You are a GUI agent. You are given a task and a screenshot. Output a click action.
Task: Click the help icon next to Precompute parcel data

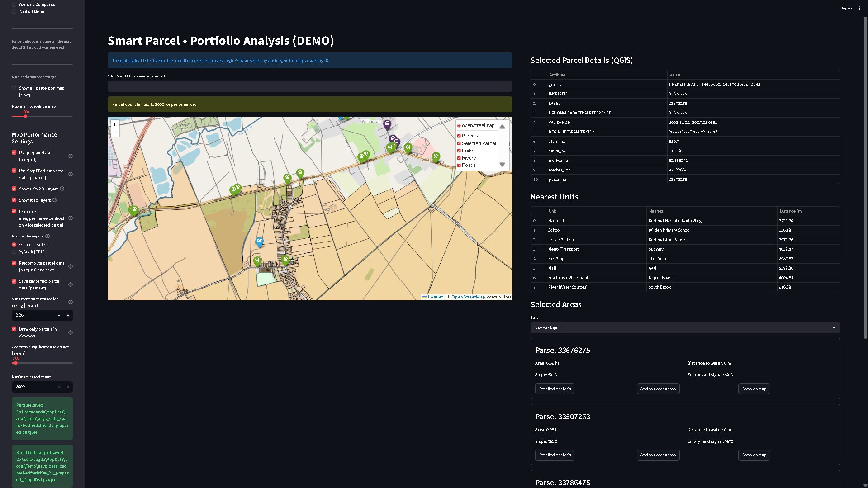pos(71,267)
